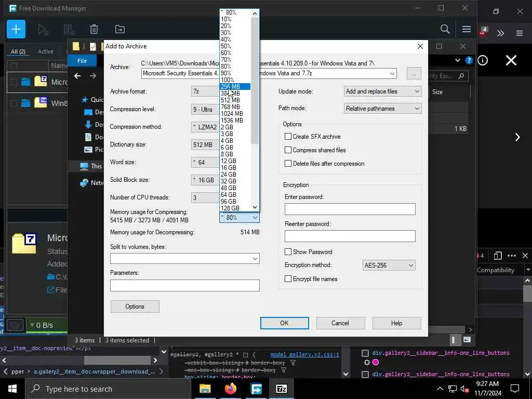This screenshot has height=399, width=532.
Task: Click the pause downloads icon
Action: point(69,30)
